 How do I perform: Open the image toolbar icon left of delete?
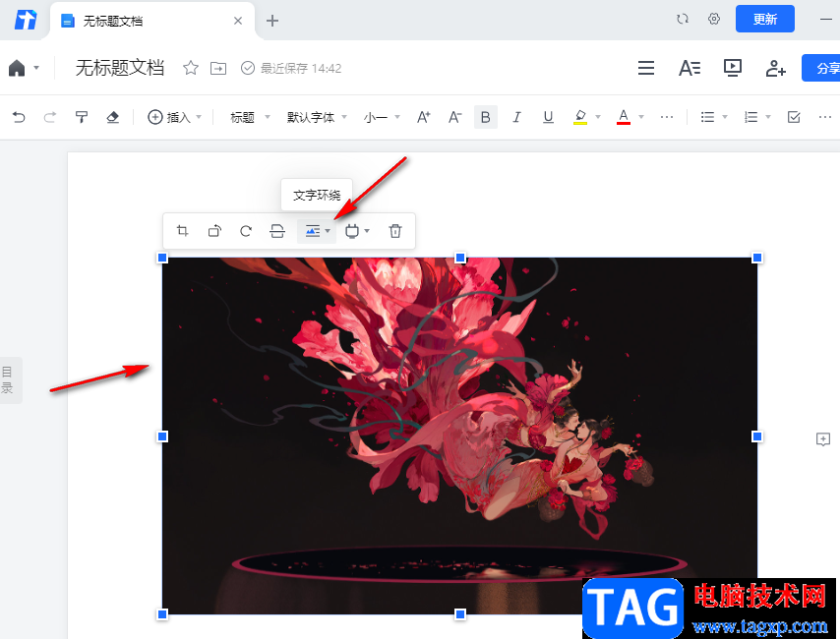pyautogui.click(x=357, y=231)
